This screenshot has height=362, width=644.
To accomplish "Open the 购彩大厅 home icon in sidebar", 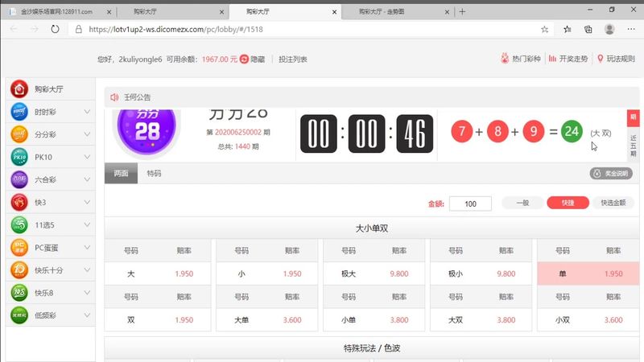I will tap(19, 89).
